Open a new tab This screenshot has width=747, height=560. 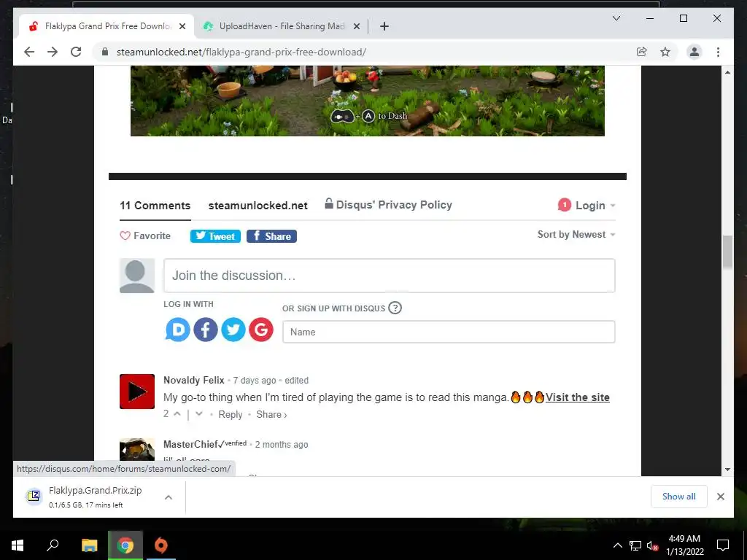point(384,26)
